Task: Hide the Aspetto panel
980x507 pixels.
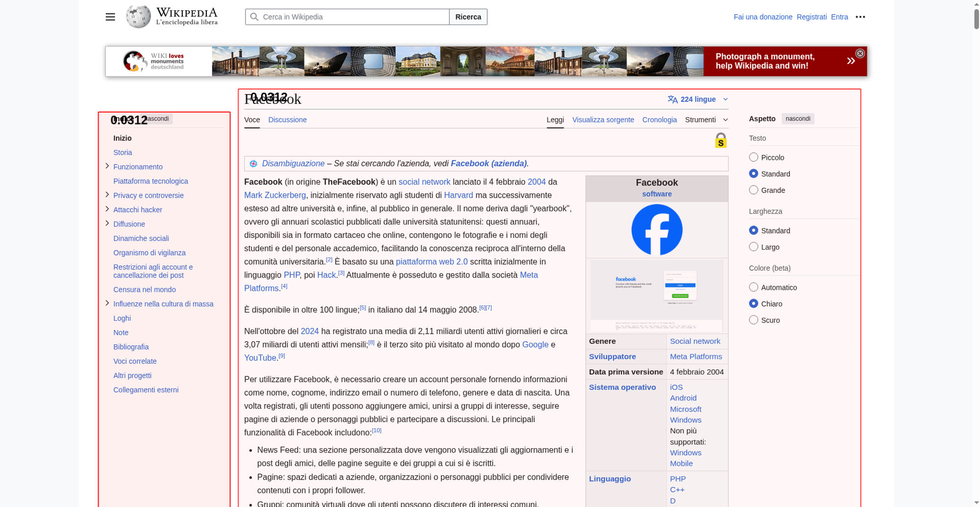Action: 798,119
